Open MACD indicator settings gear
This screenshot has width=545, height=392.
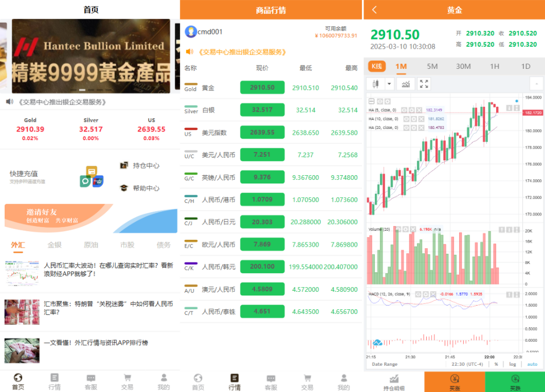click(426, 294)
